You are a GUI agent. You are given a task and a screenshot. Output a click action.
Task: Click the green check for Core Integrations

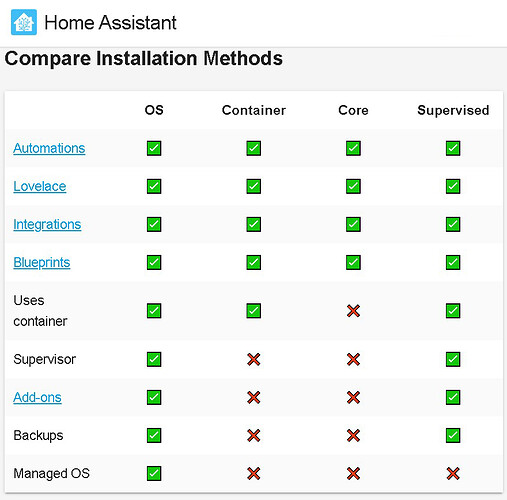coord(353,224)
